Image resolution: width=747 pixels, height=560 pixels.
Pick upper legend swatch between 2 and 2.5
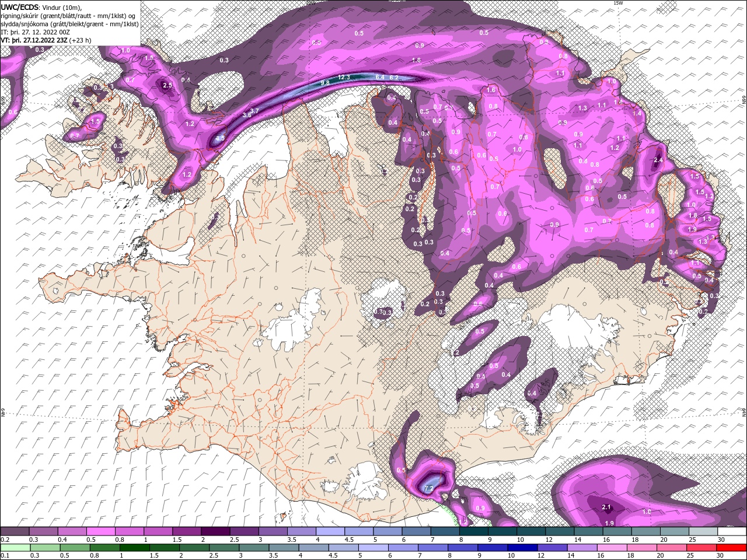pos(215,531)
